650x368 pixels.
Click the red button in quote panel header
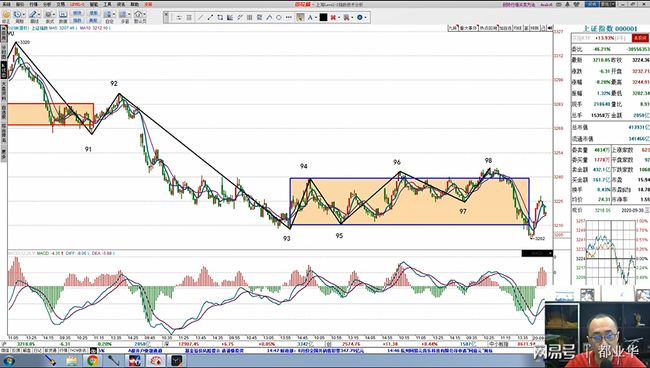[x=640, y=38]
